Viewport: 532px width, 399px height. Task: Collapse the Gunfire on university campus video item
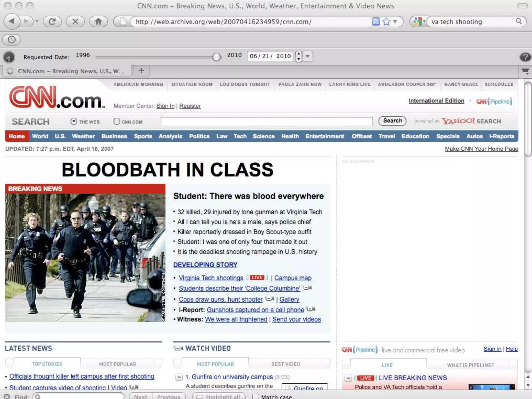coord(179,377)
